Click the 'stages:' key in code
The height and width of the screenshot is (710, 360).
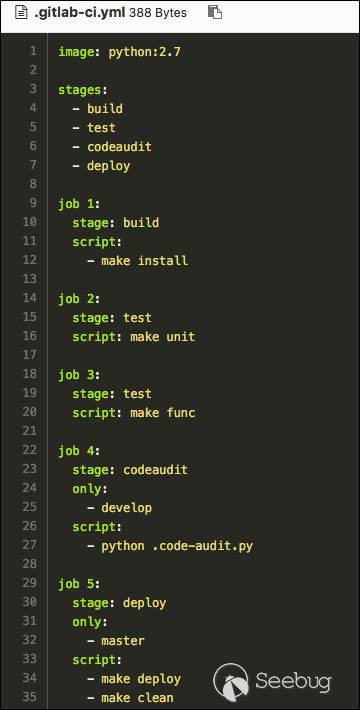83,90
